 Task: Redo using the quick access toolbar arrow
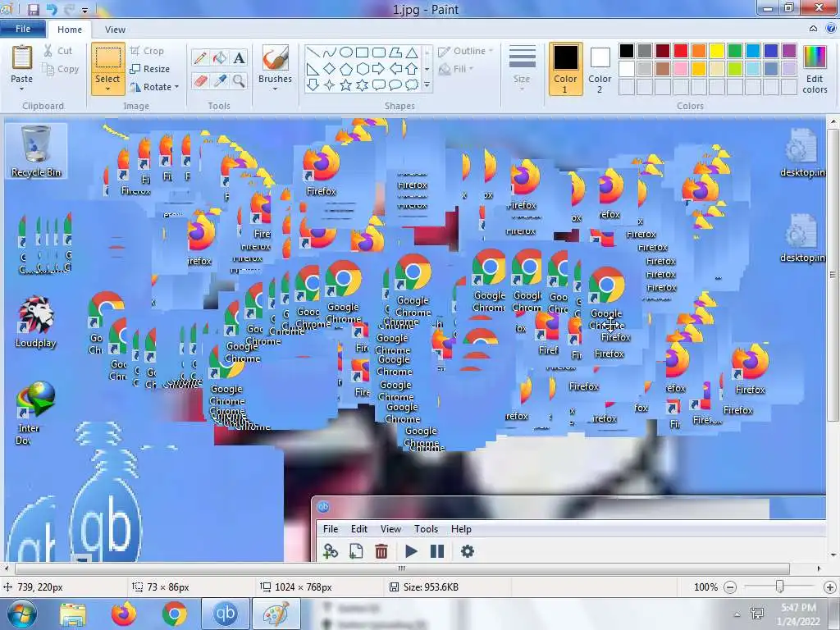coord(70,9)
